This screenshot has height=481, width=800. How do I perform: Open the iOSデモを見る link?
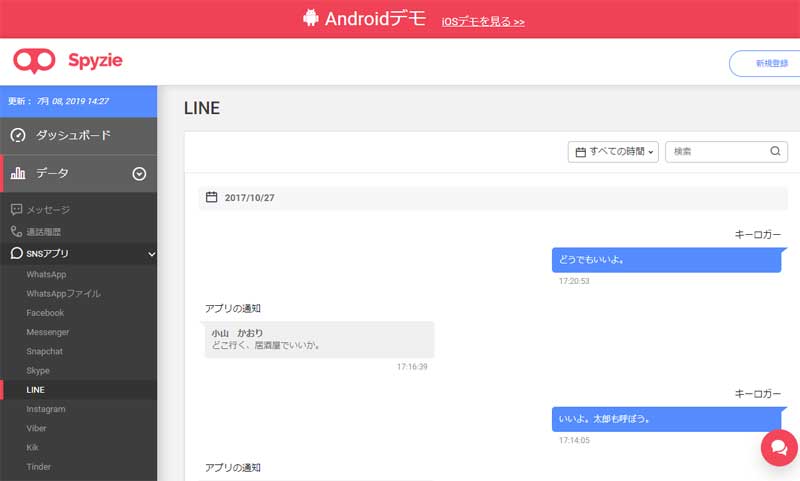coord(483,21)
